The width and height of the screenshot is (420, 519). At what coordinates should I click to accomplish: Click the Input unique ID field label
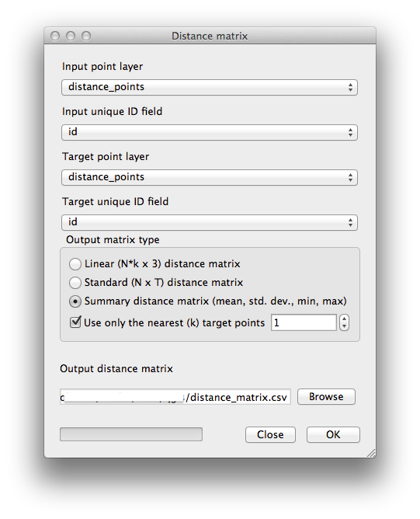click(112, 112)
